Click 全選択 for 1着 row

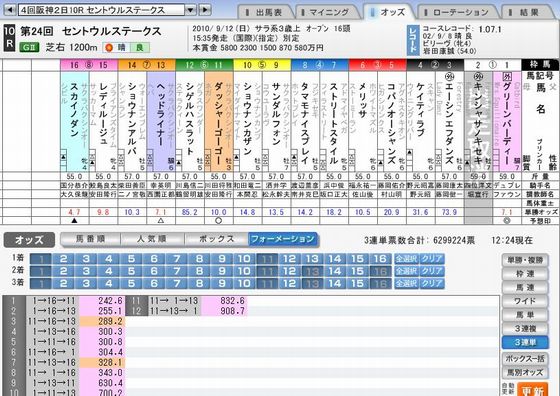tap(406, 259)
